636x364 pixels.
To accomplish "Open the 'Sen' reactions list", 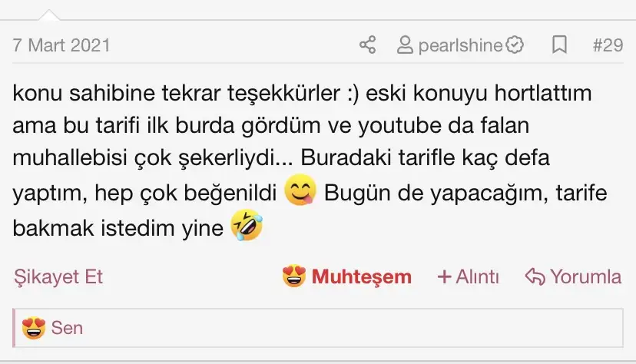I will tap(67, 327).
